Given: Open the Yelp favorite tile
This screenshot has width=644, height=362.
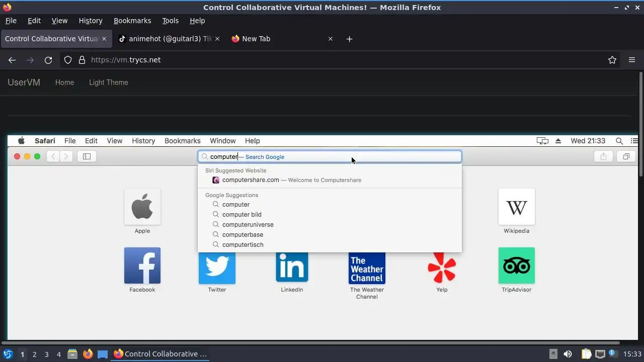Looking at the screenshot, I should point(442,268).
